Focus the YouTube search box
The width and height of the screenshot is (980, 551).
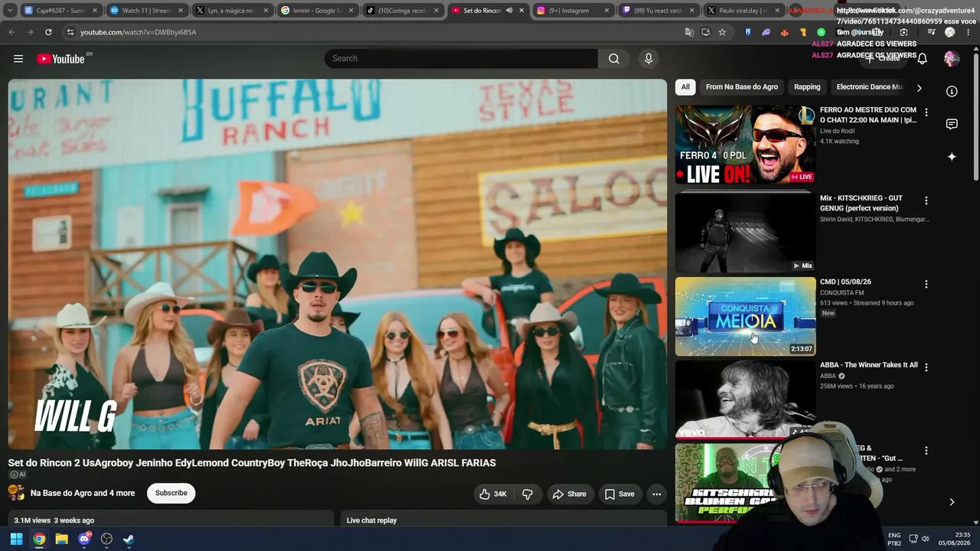pos(461,59)
